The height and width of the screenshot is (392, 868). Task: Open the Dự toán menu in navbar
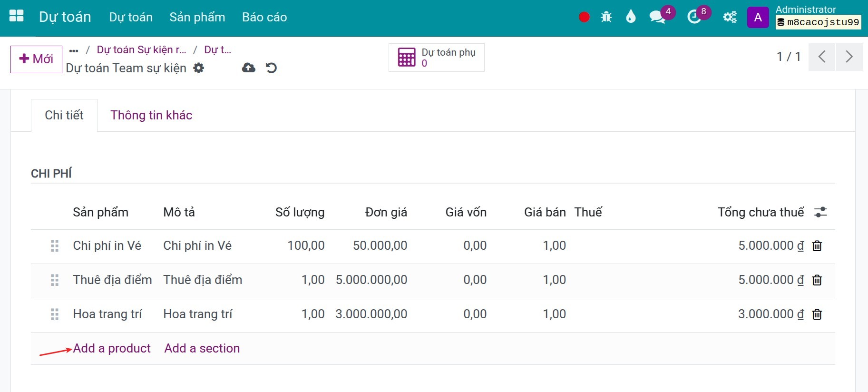pyautogui.click(x=131, y=17)
